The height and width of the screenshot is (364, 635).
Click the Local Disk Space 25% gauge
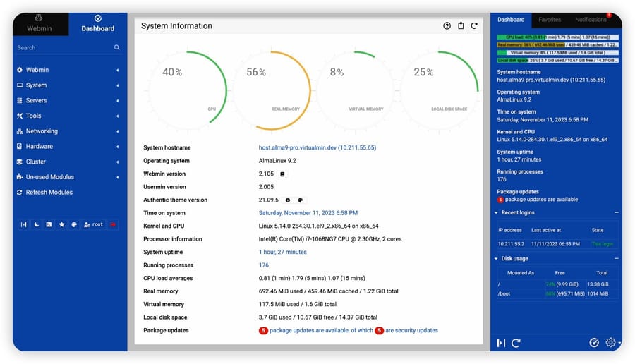[x=440, y=90]
